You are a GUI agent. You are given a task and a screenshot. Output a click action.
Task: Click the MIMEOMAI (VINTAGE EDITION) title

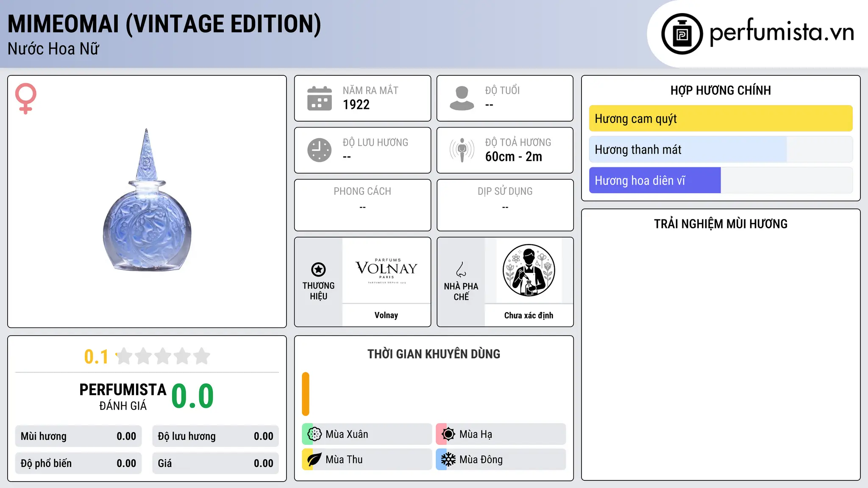point(164,24)
